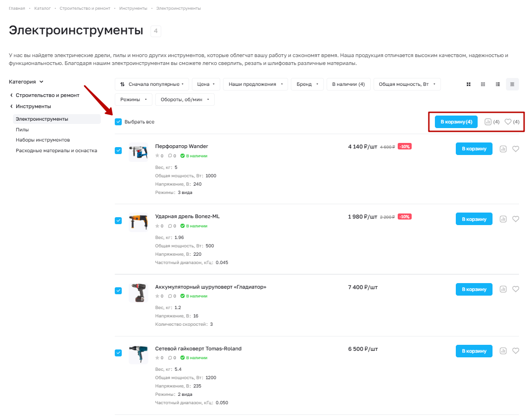This screenshot has height=420, width=532.
Task: Add all selected to comparison (4)
Action: (x=492, y=122)
